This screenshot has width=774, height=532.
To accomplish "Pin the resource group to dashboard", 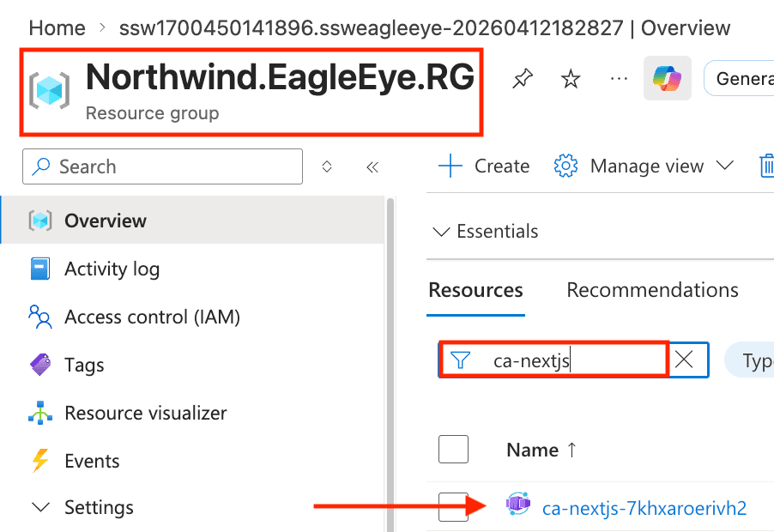I will 521,80.
